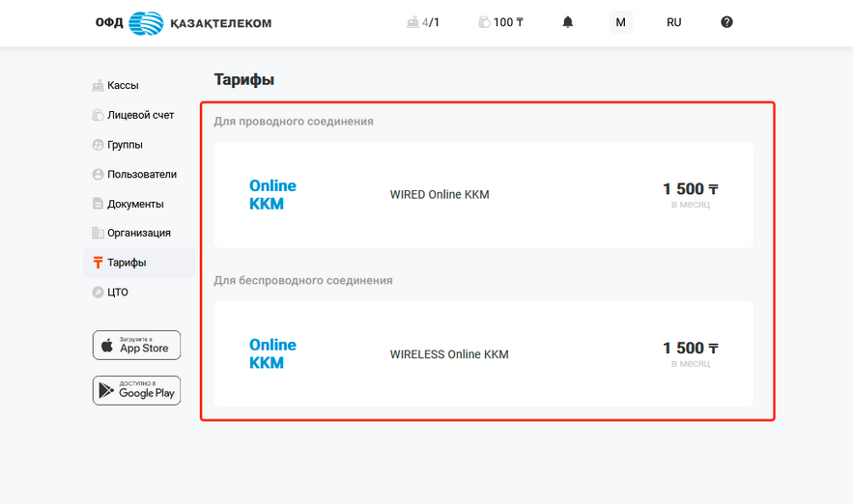Click the Кассы sidebar icon
Screen dimensions: 853x504
tap(98, 85)
